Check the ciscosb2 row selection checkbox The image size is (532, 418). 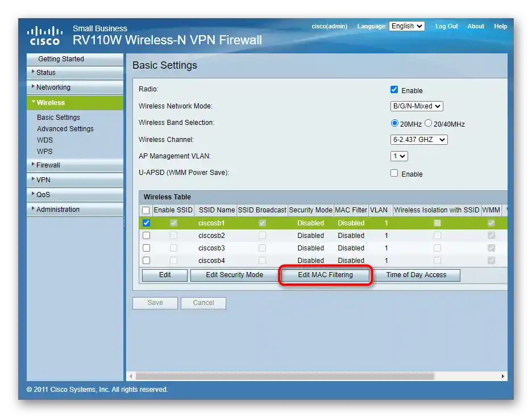tap(146, 235)
